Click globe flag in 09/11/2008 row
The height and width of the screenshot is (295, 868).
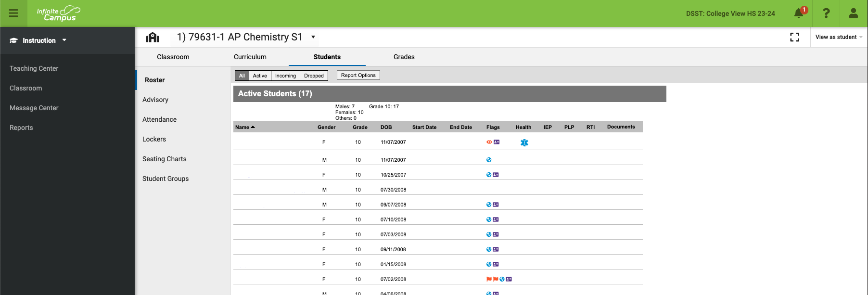(489, 249)
